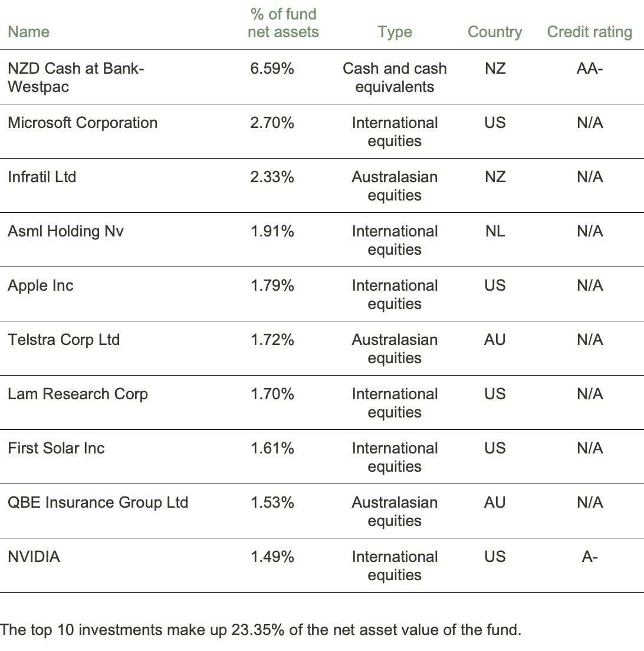The height and width of the screenshot is (651, 644).
Task: Click the '% of fund net assets' header
Action: 283,23
